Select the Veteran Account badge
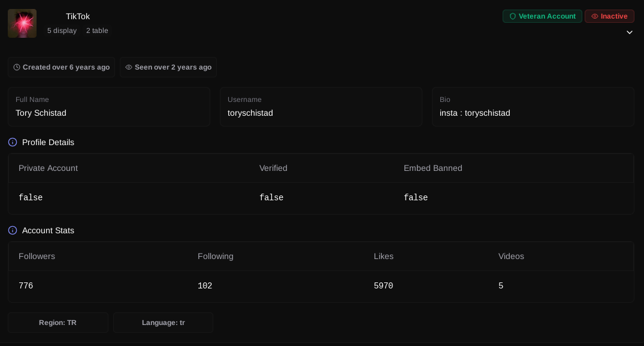644x346 pixels. 542,16
